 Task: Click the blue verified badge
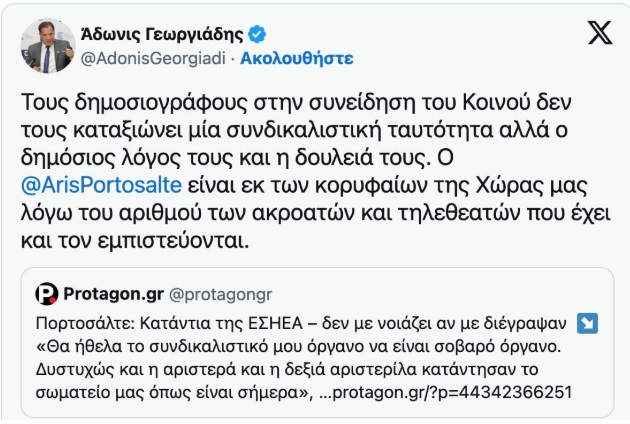pos(257,34)
